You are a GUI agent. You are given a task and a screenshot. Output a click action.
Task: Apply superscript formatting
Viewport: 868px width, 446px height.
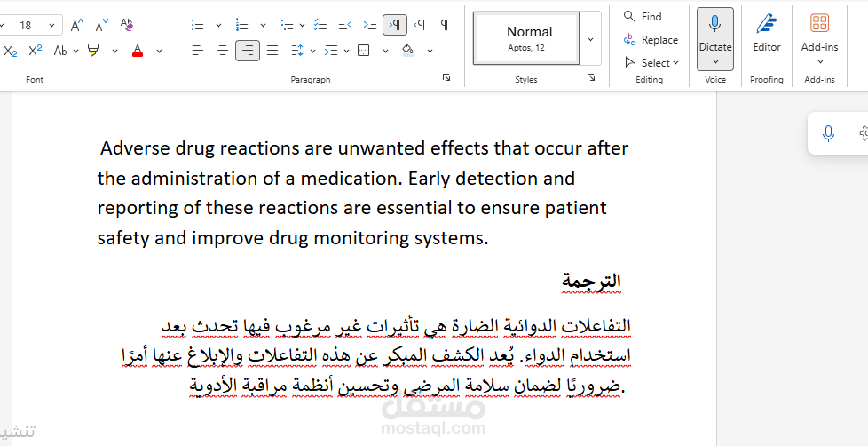tap(35, 51)
